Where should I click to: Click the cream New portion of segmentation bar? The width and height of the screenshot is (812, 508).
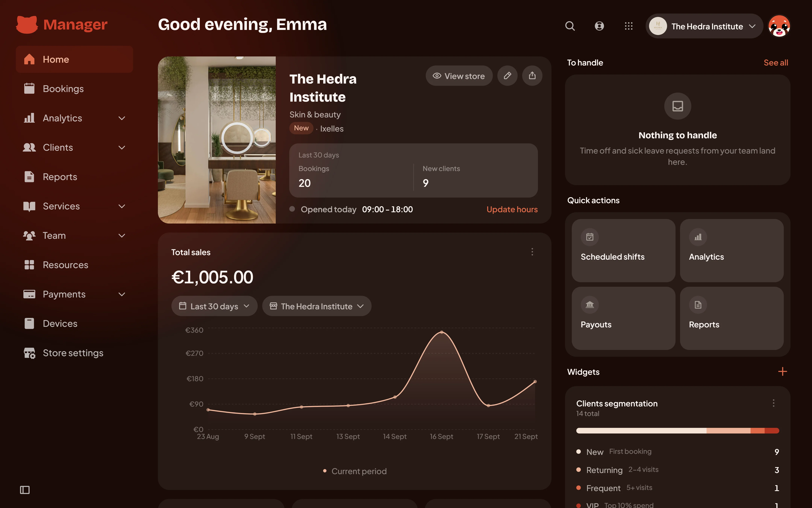pyautogui.click(x=641, y=430)
